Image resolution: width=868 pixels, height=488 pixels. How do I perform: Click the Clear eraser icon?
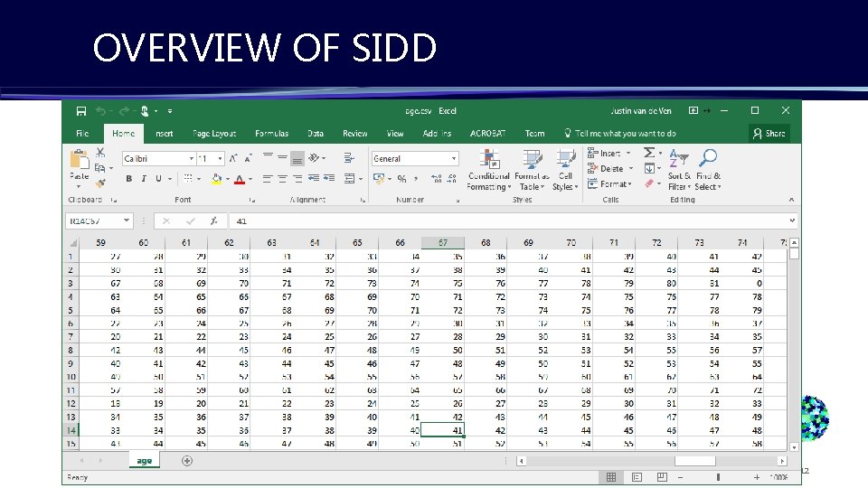(x=649, y=183)
